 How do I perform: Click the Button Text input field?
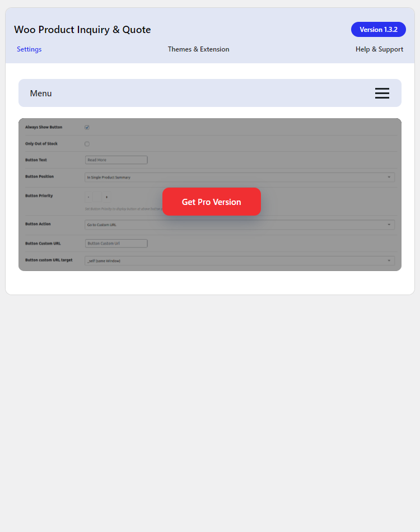(x=116, y=160)
